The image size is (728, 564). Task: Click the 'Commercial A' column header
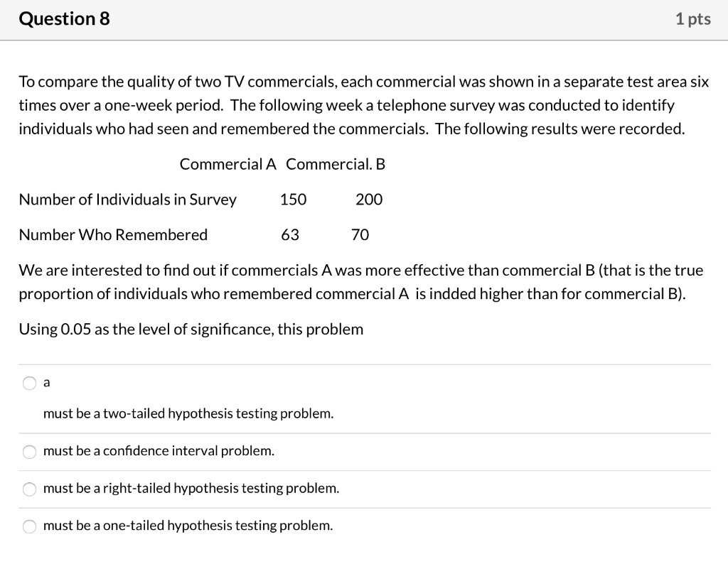(227, 164)
